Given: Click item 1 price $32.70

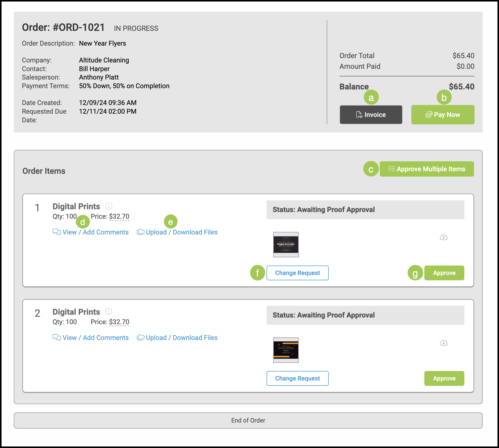Looking at the screenshot, I should click(x=119, y=216).
